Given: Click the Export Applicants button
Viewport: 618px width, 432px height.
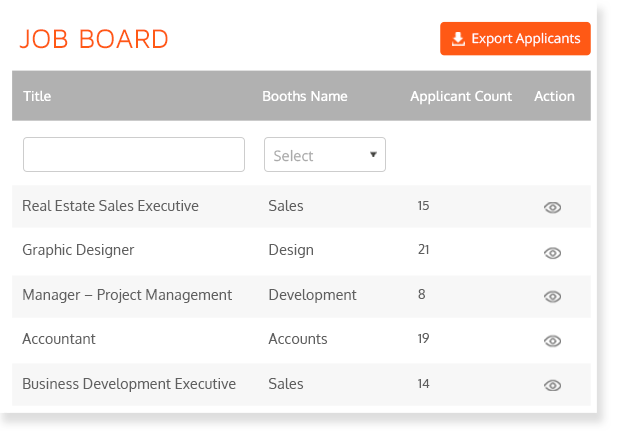Looking at the screenshot, I should pyautogui.click(x=515, y=39).
